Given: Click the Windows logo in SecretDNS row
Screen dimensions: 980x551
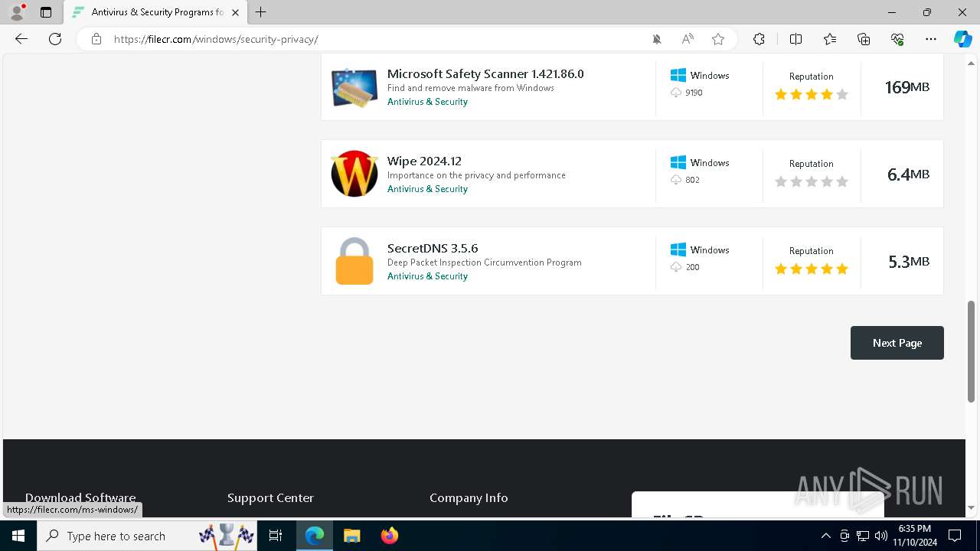Looking at the screenshot, I should 678,249.
